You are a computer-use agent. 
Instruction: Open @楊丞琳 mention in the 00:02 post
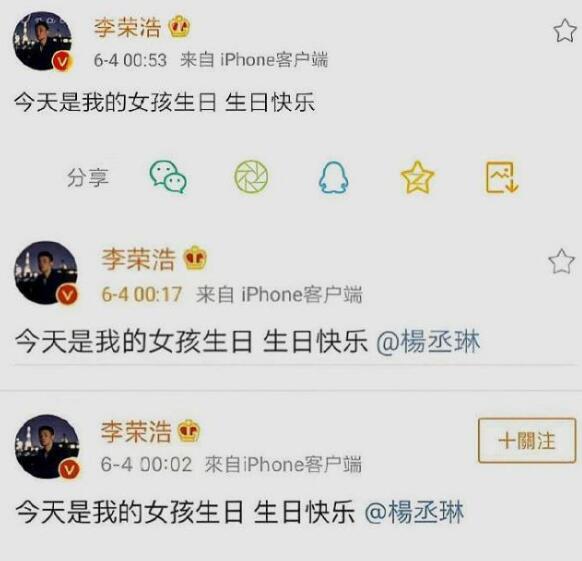tap(414, 512)
